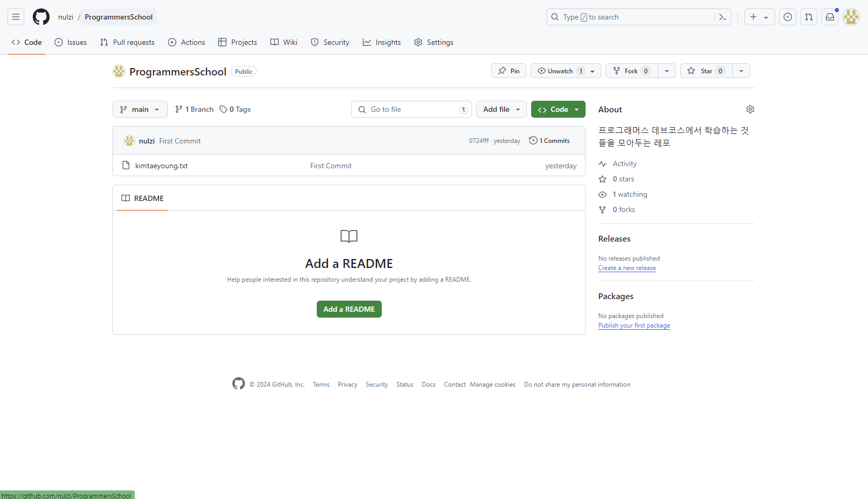This screenshot has height=499, width=868.
Task: Click Manage cookies in footer
Action: (493, 385)
